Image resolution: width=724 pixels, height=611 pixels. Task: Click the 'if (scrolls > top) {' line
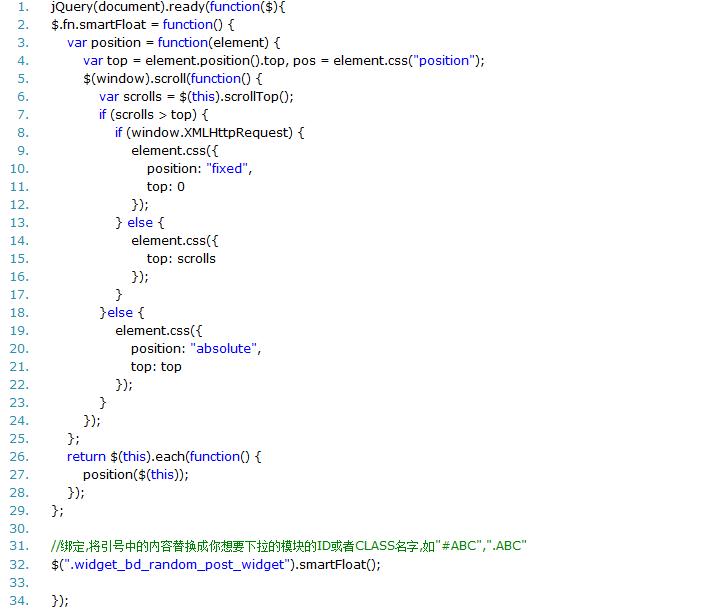click(x=153, y=115)
